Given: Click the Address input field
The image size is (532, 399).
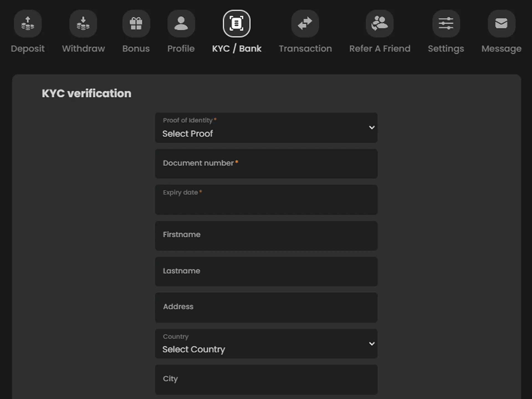Looking at the screenshot, I should pos(266,306).
